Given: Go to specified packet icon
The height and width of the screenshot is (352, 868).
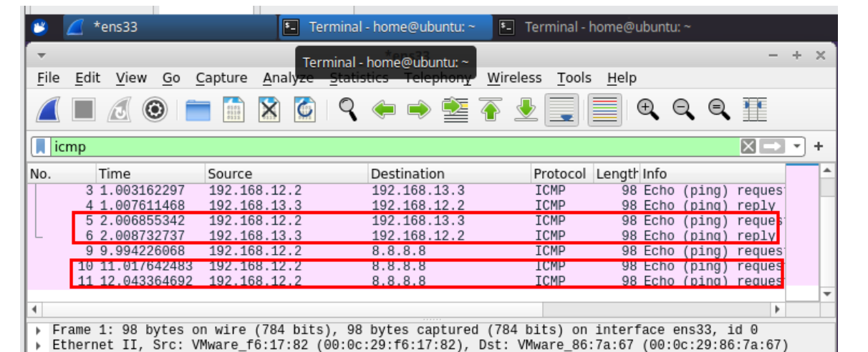Looking at the screenshot, I should (455, 109).
